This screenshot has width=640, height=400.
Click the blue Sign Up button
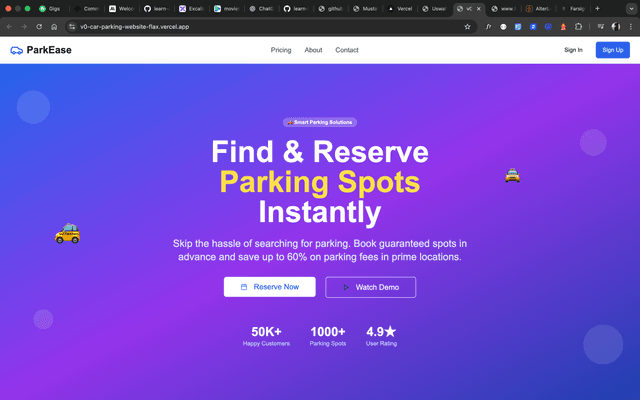(612, 50)
